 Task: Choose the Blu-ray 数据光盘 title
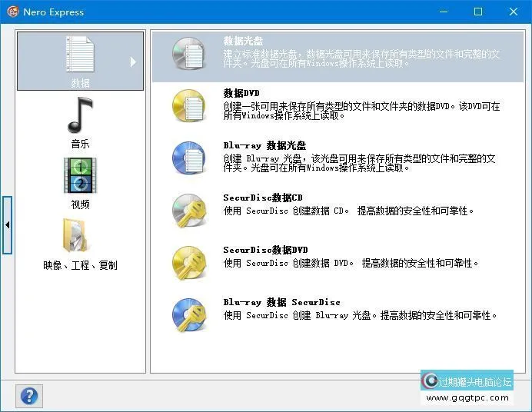point(264,145)
